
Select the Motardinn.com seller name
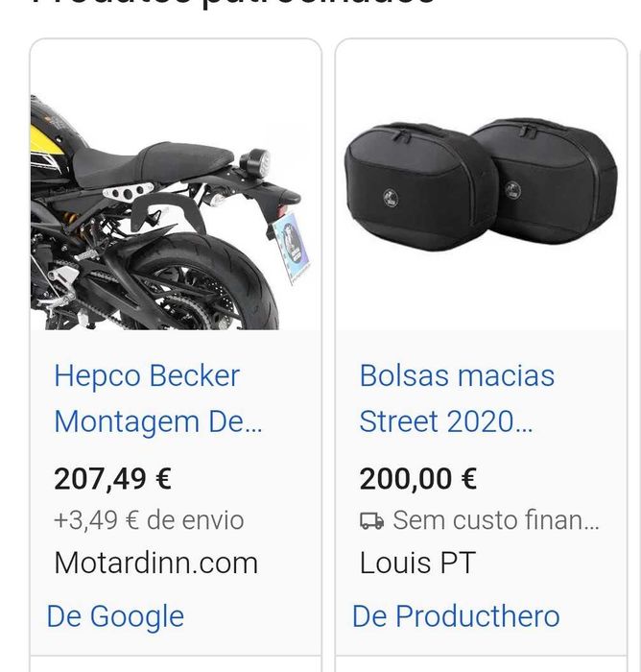click(155, 563)
